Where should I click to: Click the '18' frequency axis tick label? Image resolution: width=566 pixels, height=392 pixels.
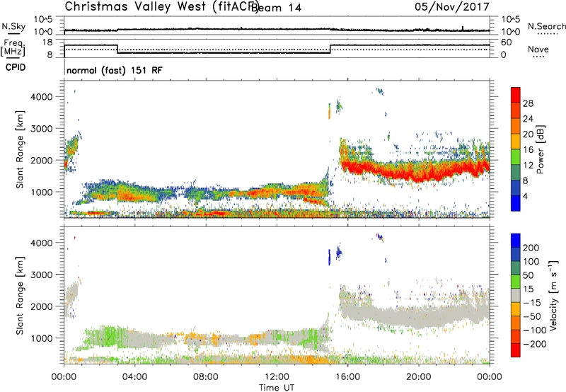(x=47, y=42)
